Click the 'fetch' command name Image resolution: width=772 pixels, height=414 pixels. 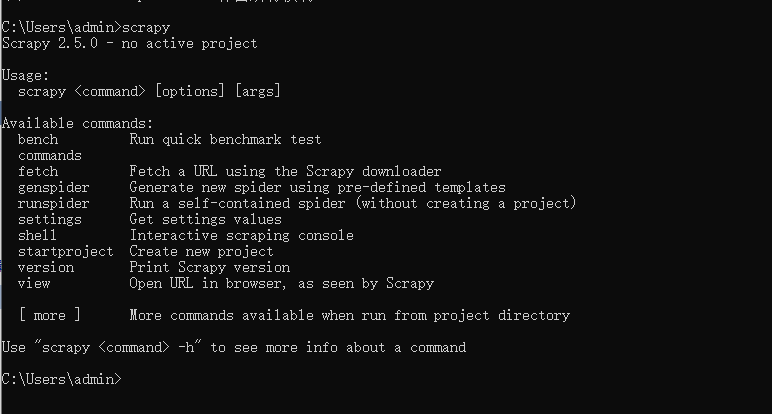(38, 171)
